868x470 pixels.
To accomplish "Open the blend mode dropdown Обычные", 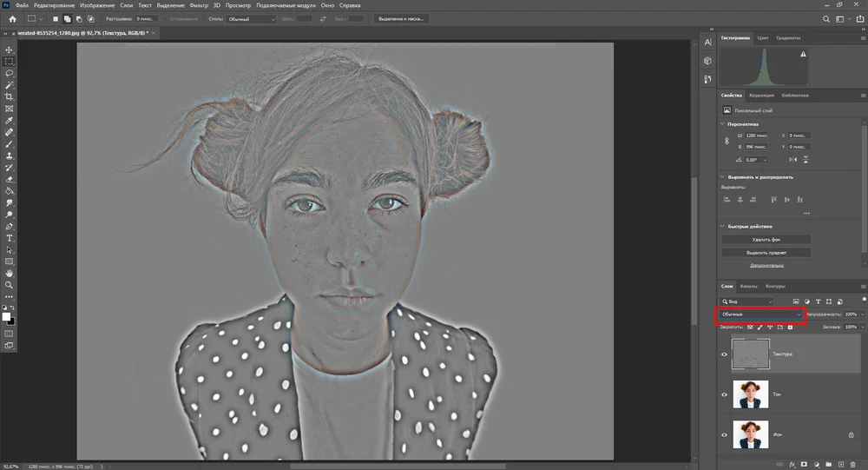I will click(761, 314).
